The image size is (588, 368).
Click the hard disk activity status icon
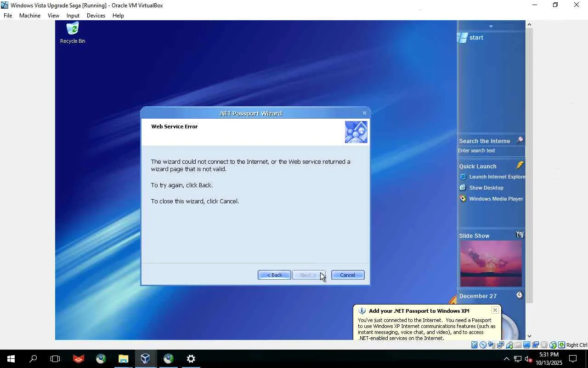click(475, 345)
